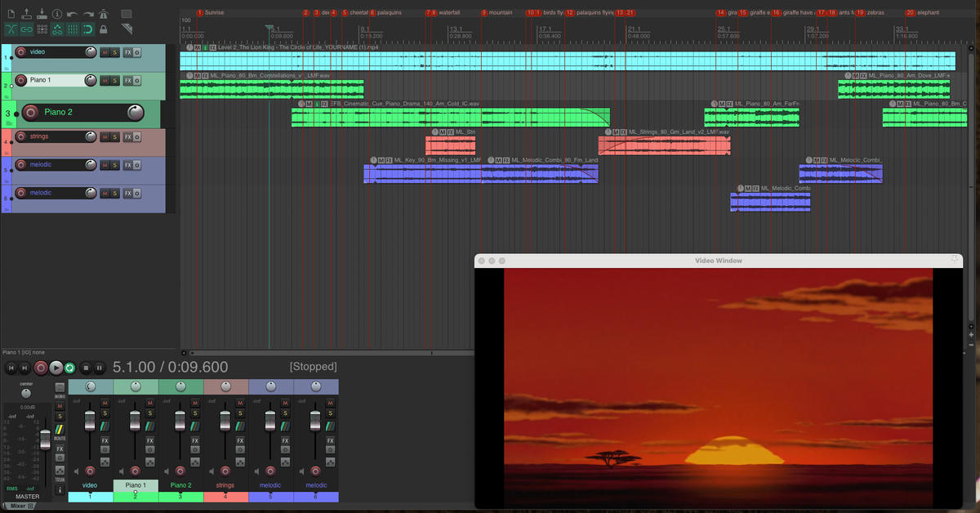
Task: Toggle FX bypass on strings track panel
Action: coord(137,136)
